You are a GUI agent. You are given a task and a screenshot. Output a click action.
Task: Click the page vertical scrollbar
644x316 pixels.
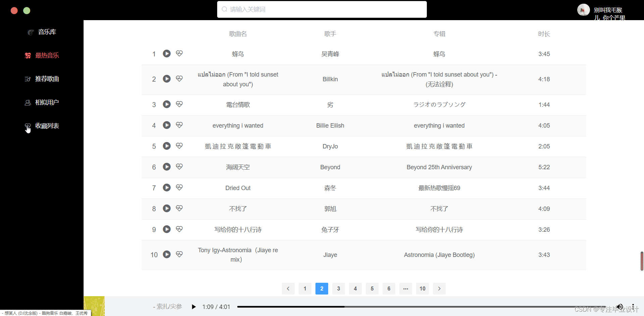tap(642, 261)
